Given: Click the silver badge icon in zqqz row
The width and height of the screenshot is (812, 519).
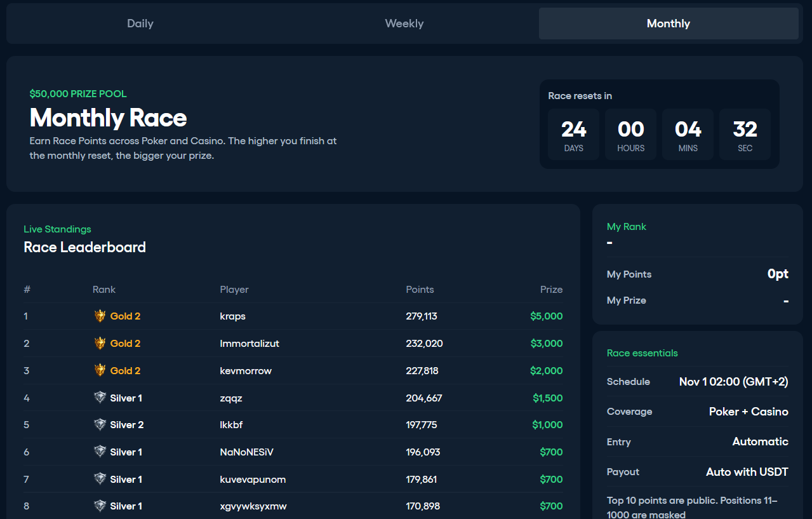Looking at the screenshot, I should tap(100, 398).
